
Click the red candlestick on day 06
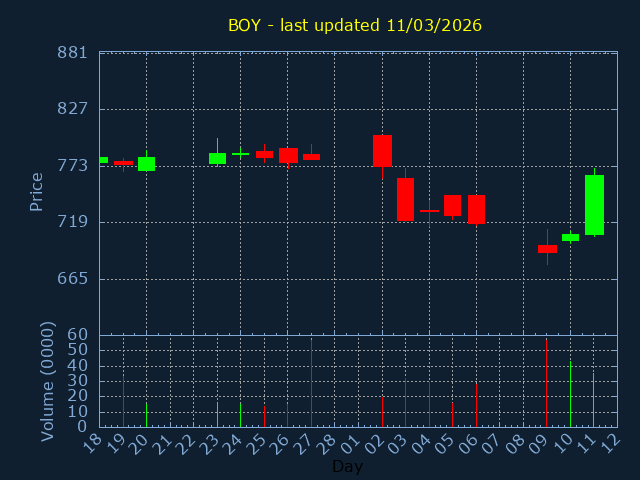tap(476, 209)
